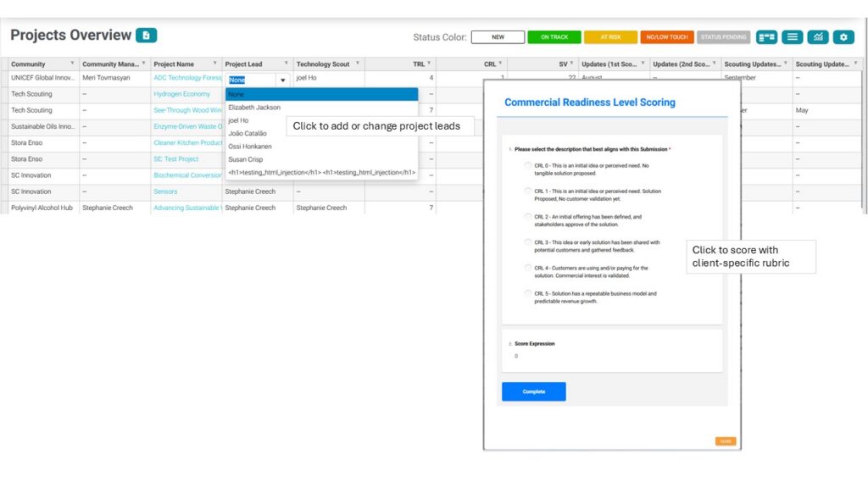Click the export icon beside Projects Overview
This screenshot has height=488, width=868.
pyautogui.click(x=146, y=36)
